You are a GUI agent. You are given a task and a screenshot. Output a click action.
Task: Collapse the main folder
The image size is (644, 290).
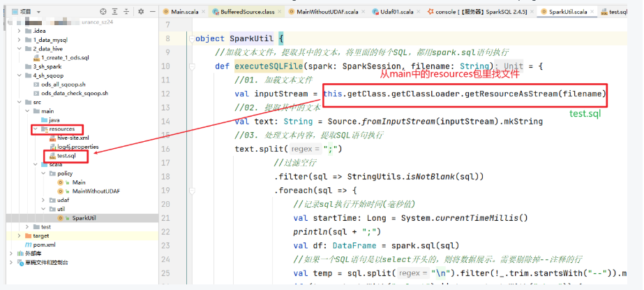(x=27, y=111)
